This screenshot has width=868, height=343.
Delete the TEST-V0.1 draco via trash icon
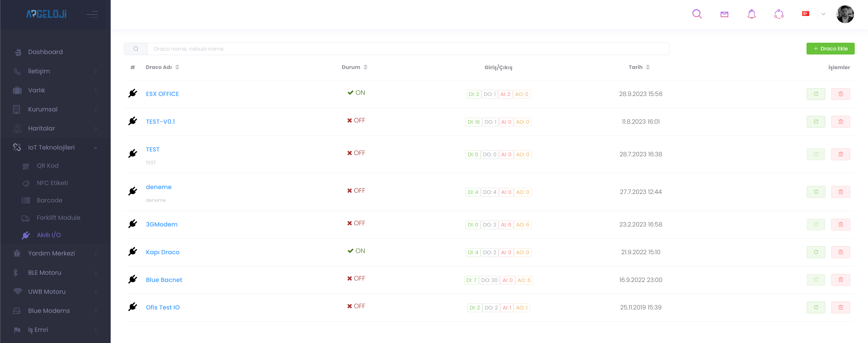pyautogui.click(x=840, y=122)
